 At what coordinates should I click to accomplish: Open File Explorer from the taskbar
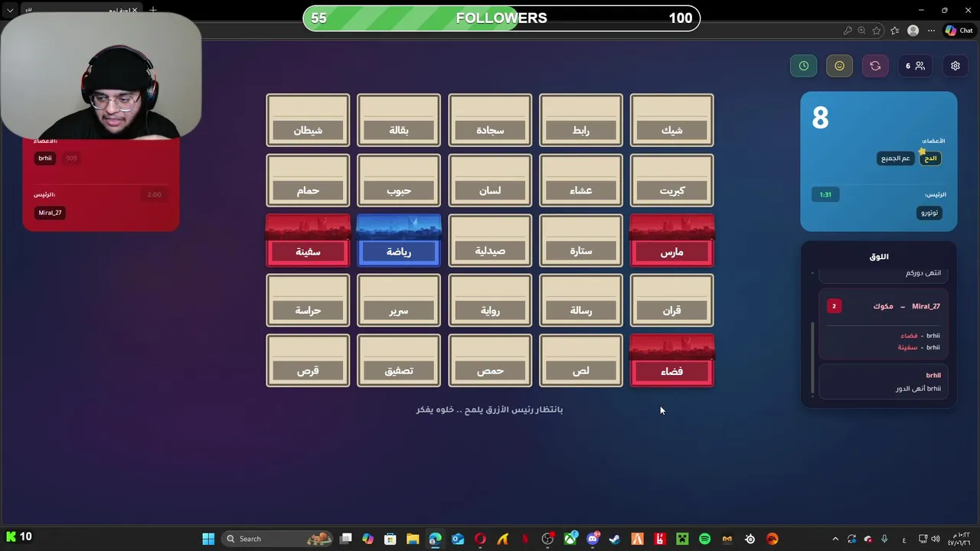413,539
